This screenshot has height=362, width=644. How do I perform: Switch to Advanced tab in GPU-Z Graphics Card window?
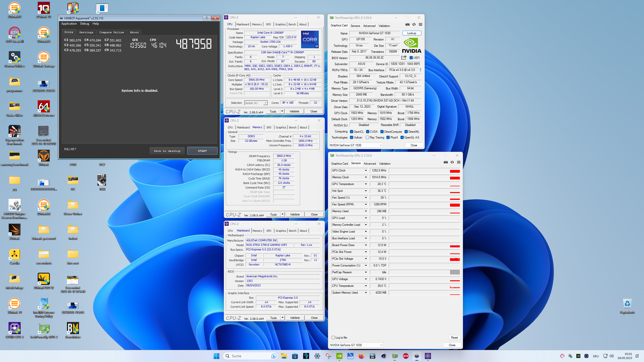(369, 26)
